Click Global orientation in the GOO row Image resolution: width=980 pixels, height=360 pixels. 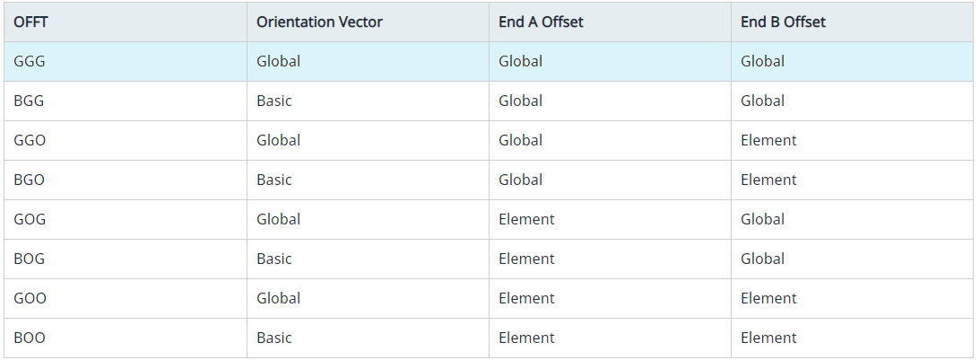coord(278,299)
